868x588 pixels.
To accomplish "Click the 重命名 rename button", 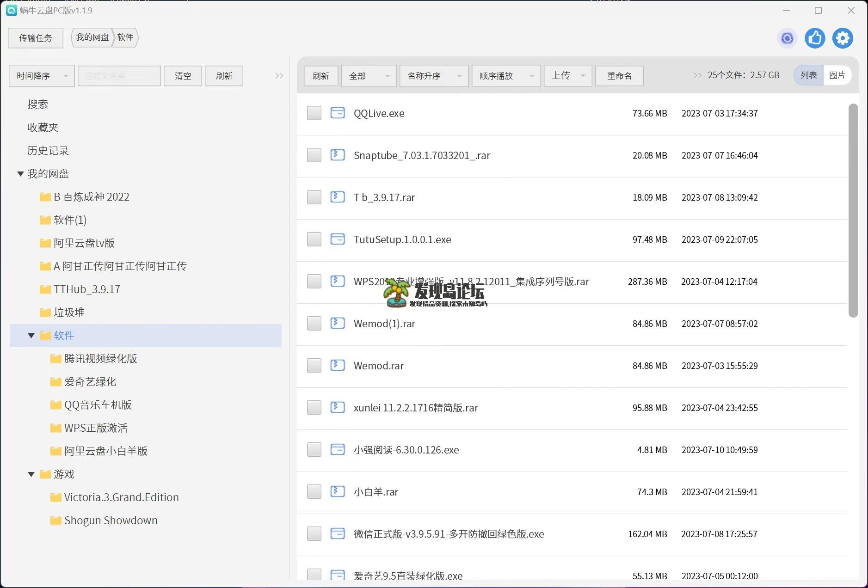I will pyautogui.click(x=619, y=76).
